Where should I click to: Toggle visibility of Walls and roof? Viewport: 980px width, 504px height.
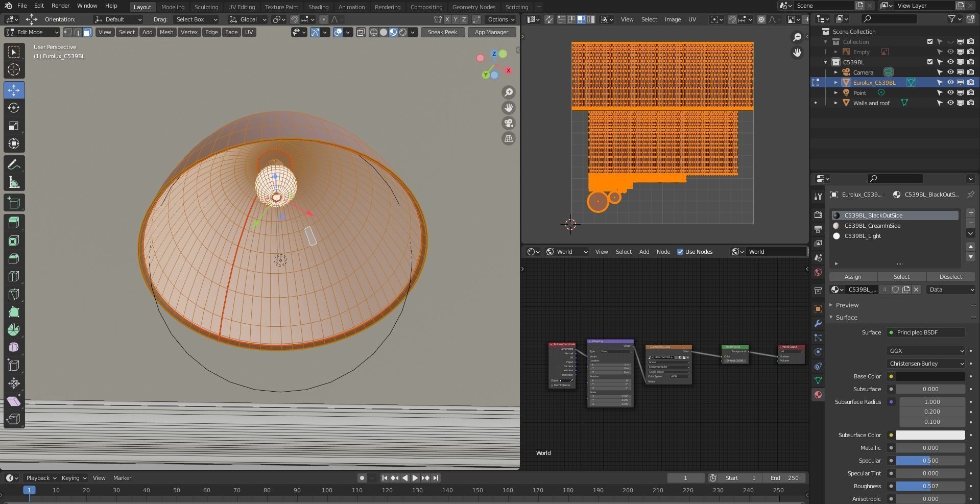pos(950,103)
